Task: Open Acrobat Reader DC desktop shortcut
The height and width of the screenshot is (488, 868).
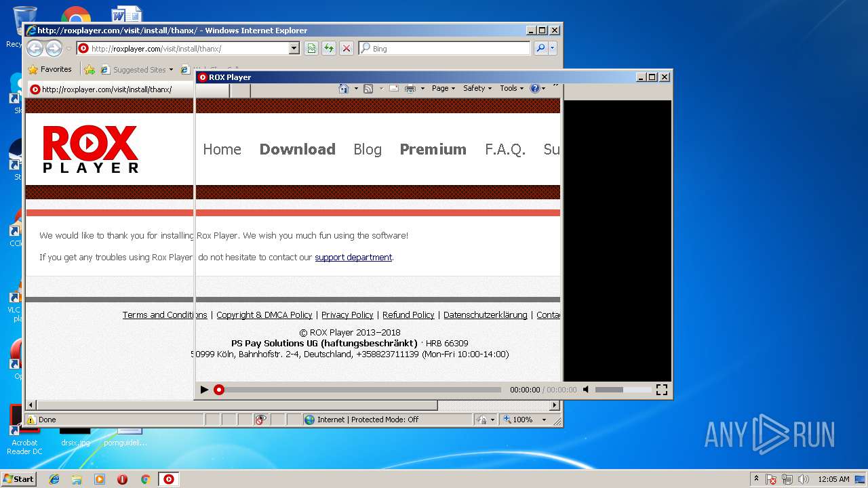Action: 24,430
